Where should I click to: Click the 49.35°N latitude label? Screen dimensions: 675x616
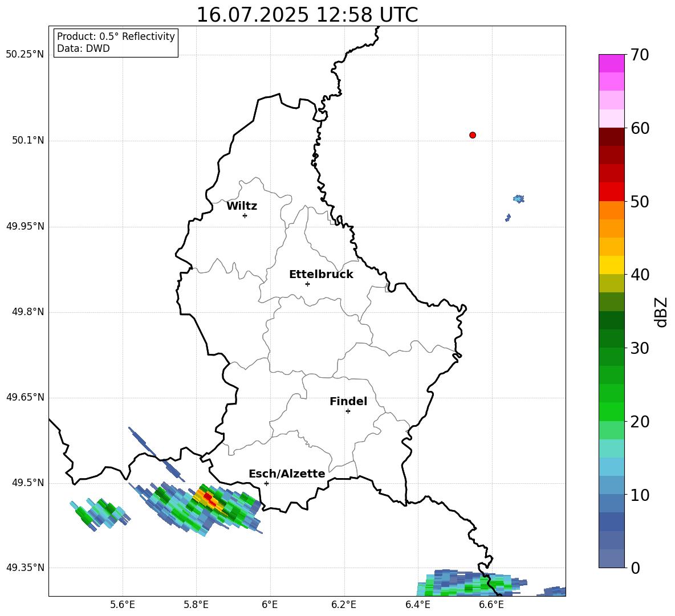coord(25,568)
